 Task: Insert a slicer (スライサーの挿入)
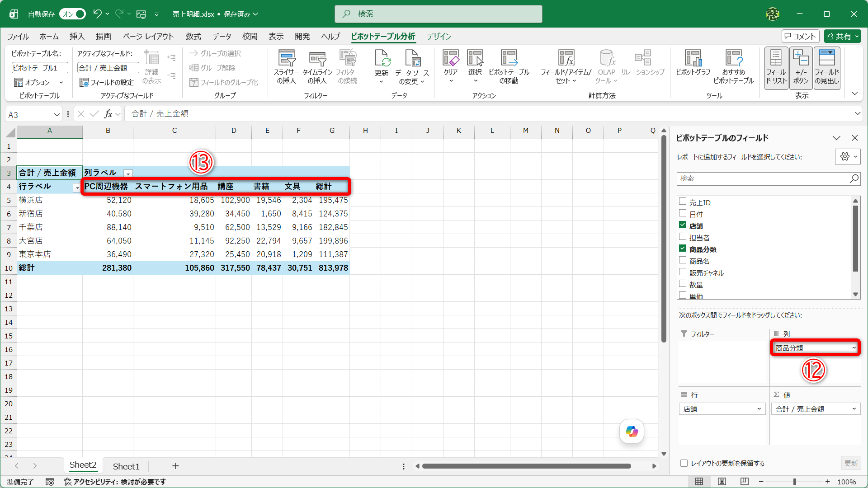286,67
